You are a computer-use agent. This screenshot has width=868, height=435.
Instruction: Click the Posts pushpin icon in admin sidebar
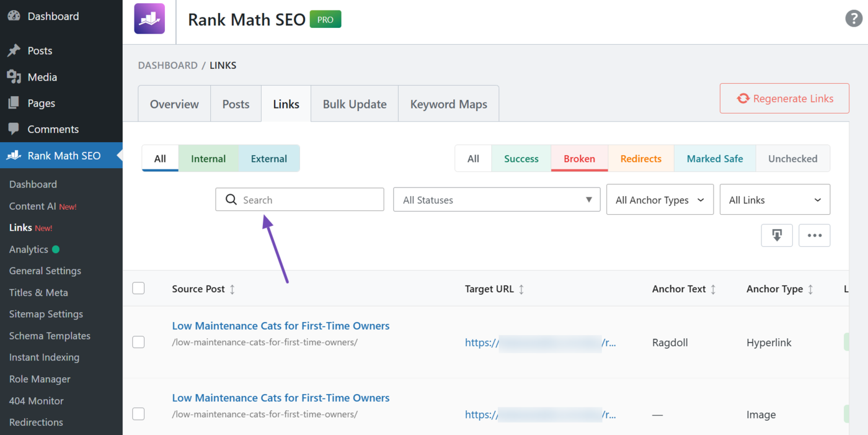coord(14,50)
